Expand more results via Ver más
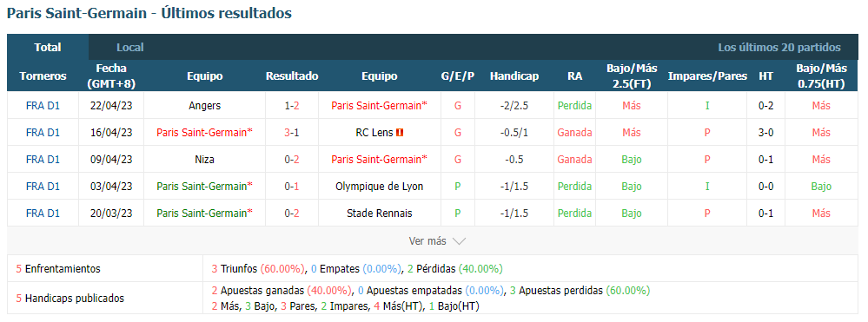The image size is (868, 322). point(437,240)
